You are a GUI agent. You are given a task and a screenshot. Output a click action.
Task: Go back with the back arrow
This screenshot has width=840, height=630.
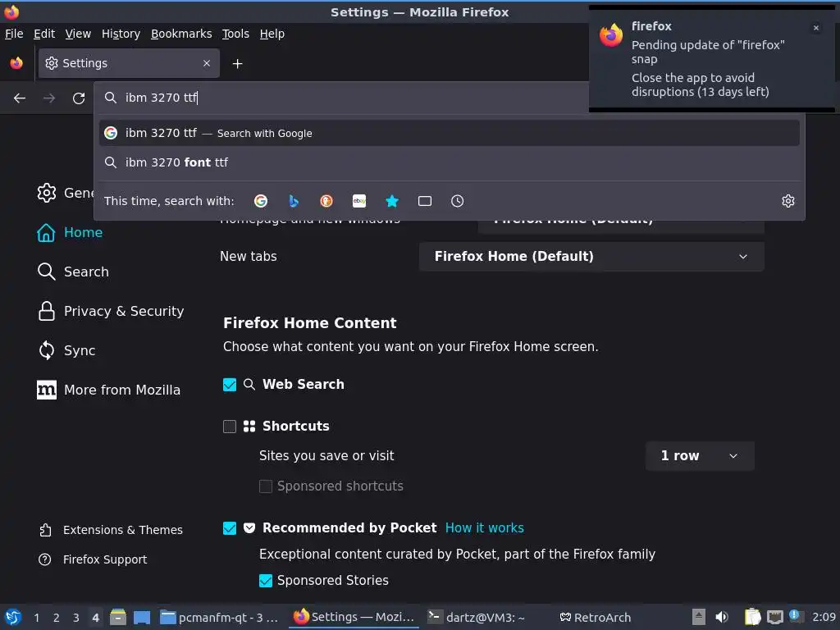20,98
